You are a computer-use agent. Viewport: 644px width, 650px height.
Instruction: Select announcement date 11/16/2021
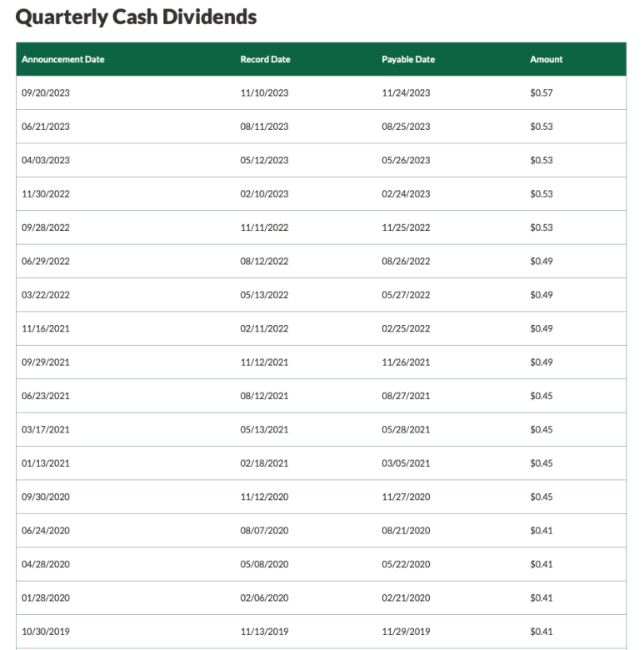(46, 328)
